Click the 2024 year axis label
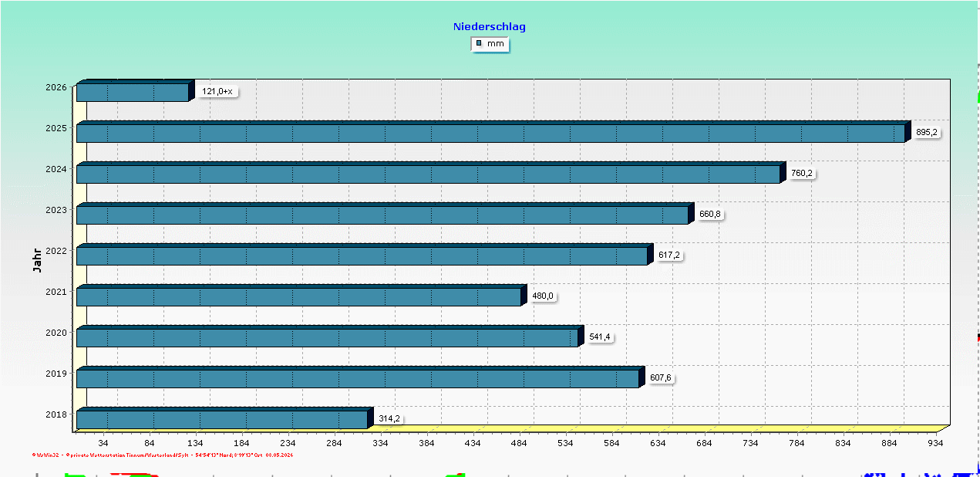 pyautogui.click(x=56, y=169)
